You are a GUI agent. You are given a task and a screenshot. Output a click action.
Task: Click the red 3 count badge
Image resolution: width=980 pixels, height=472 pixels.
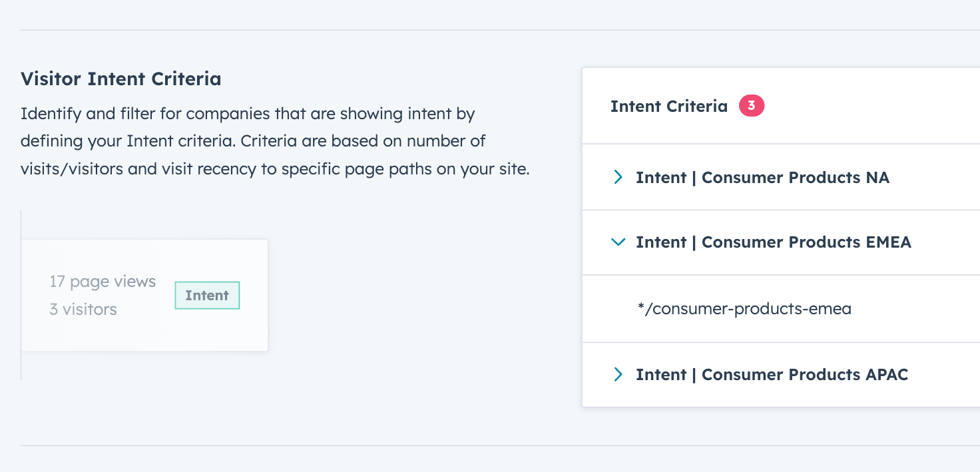tap(752, 106)
